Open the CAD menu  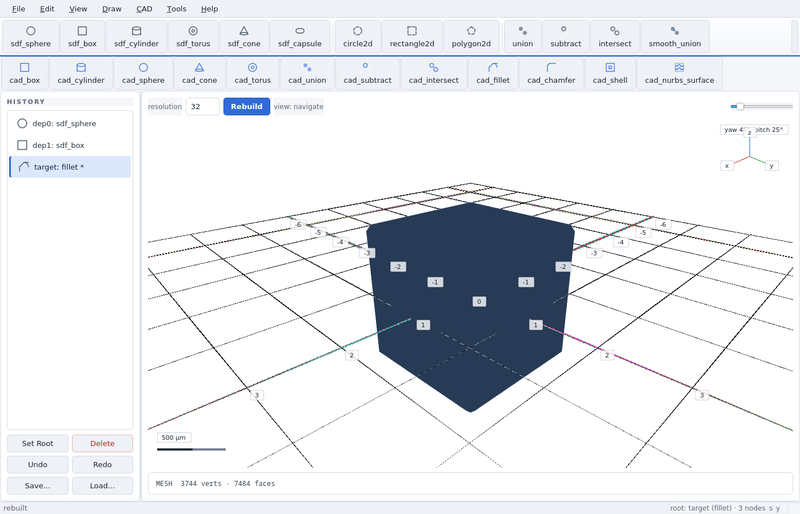click(144, 9)
